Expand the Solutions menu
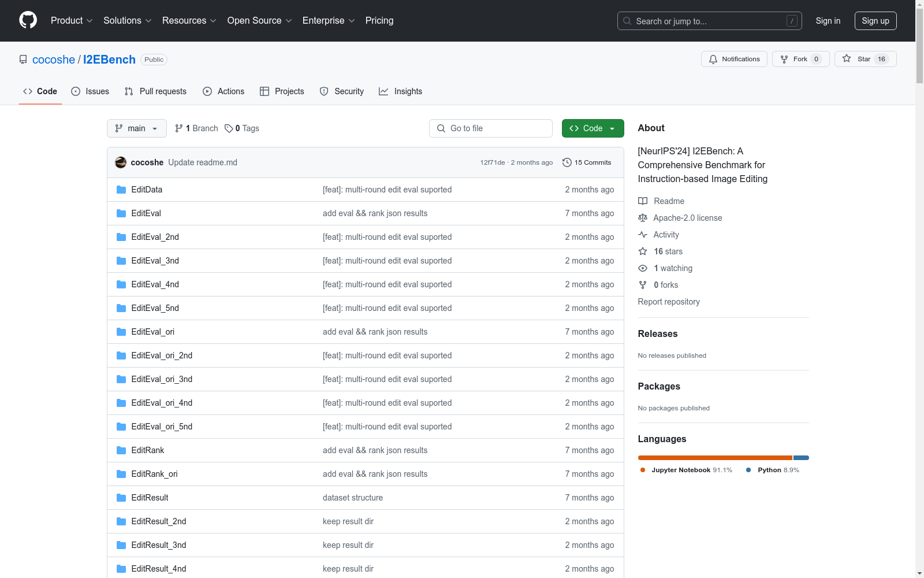 tap(128, 21)
